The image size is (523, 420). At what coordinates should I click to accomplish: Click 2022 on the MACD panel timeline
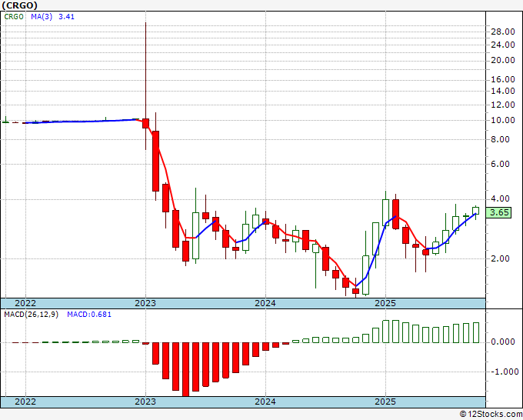(25, 402)
